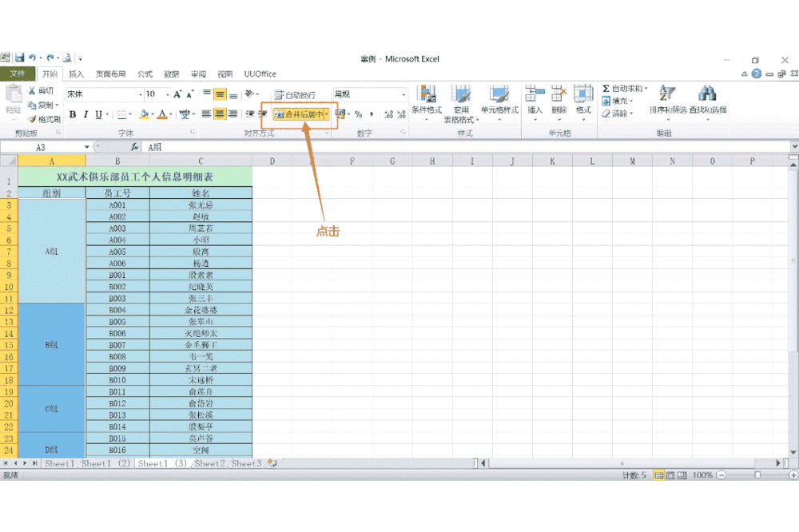
Task: Click the Undo arrow icon
Action: pyautogui.click(x=33, y=58)
